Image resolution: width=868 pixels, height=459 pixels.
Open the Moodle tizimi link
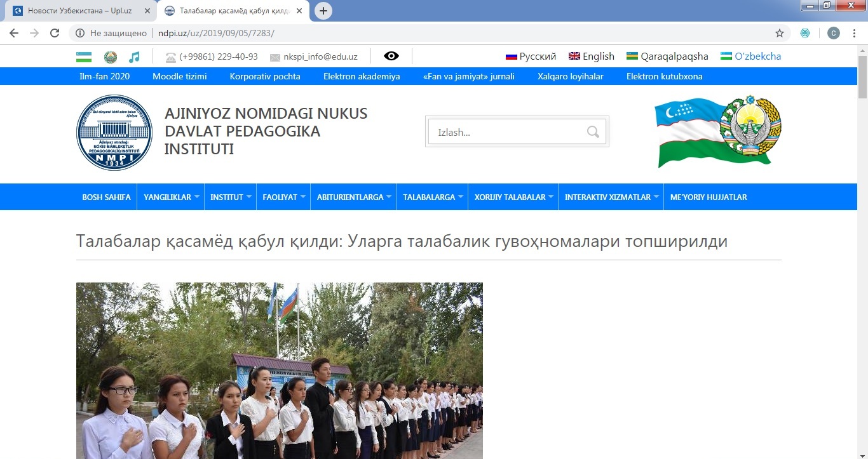pyautogui.click(x=179, y=76)
